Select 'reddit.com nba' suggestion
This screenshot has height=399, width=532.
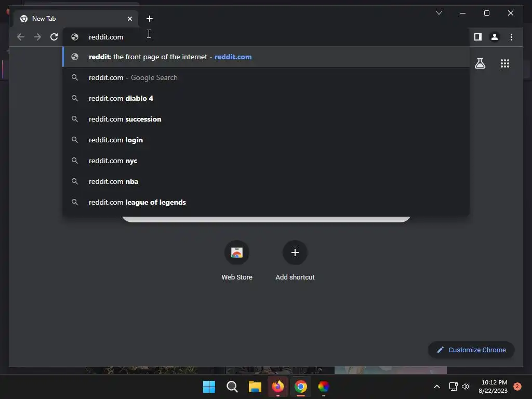coord(266,181)
